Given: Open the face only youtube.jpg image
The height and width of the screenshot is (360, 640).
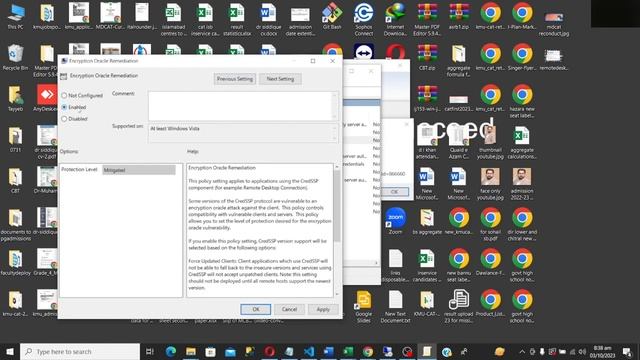Looking at the screenshot, I should point(490,184).
